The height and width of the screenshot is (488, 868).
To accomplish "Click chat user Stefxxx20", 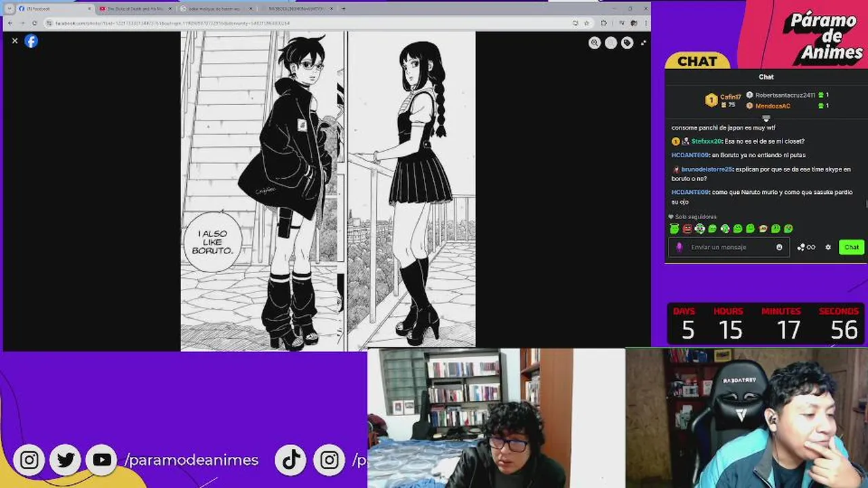I will pos(707,142).
